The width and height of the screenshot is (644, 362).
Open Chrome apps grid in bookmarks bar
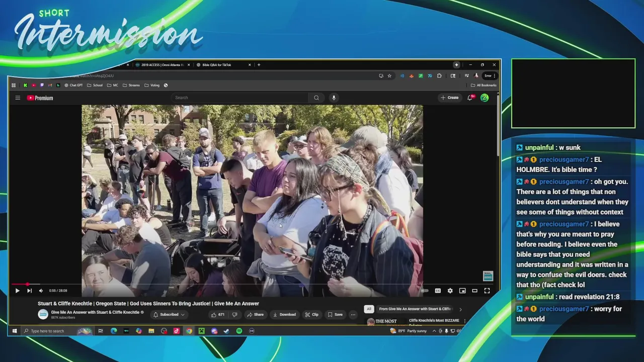[x=14, y=85]
